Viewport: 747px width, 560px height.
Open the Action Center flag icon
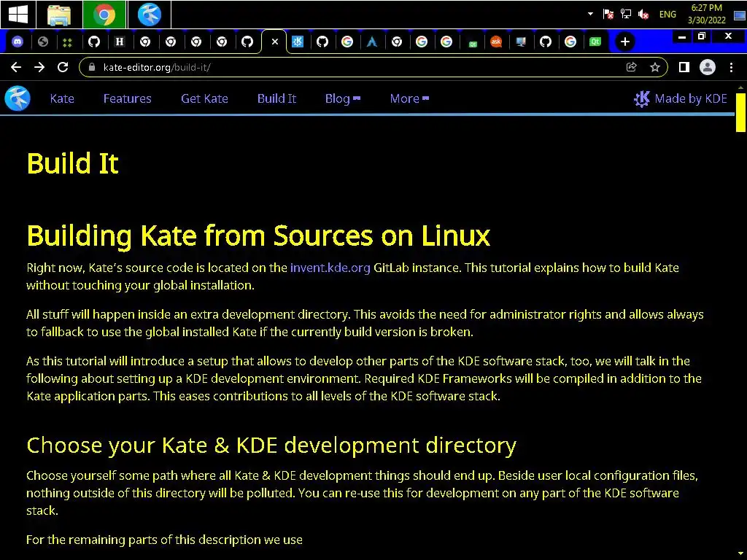(608, 15)
